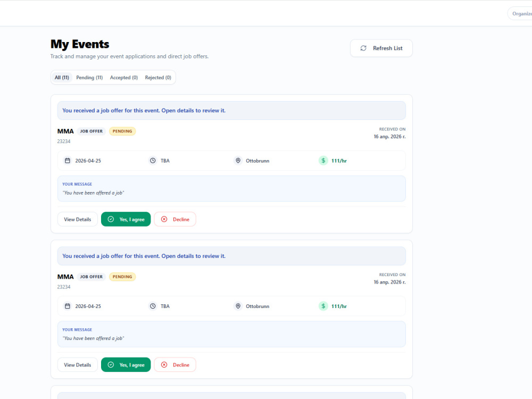532x399 pixels.
Task: Click the X circle icon on the first Decline button
Action: pos(164,219)
